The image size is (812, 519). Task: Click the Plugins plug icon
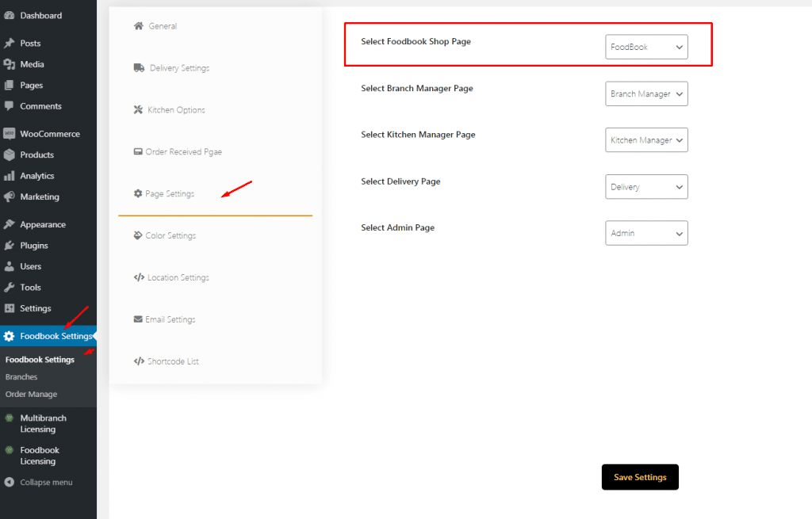(x=10, y=246)
